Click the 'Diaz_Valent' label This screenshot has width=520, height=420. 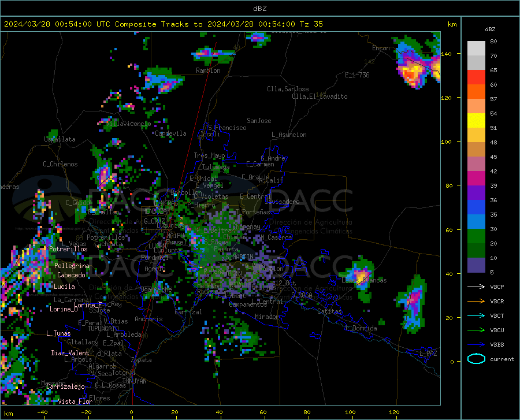point(70,353)
